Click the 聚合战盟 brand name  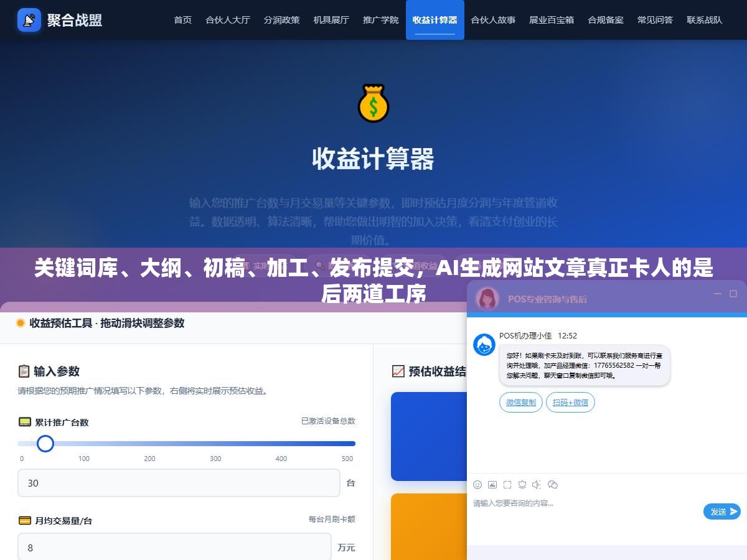(75, 20)
